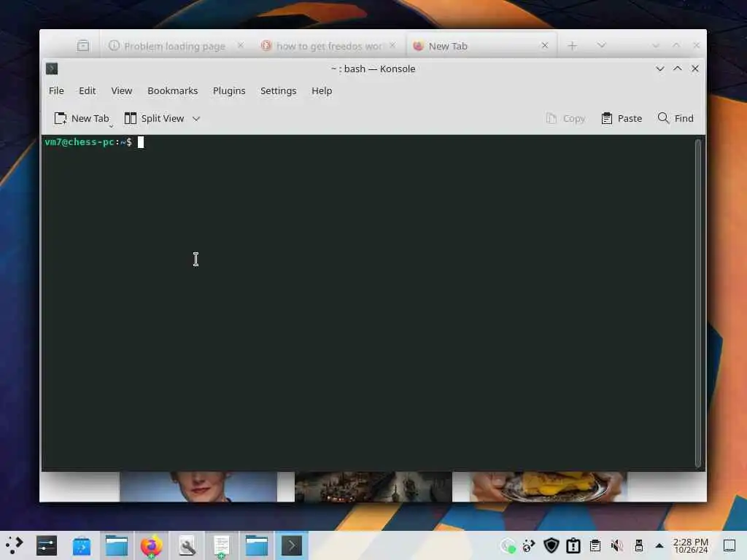Close the 'Problem loading page' Firefox tab
The width and height of the screenshot is (747, 560).
click(x=241, y=45)
